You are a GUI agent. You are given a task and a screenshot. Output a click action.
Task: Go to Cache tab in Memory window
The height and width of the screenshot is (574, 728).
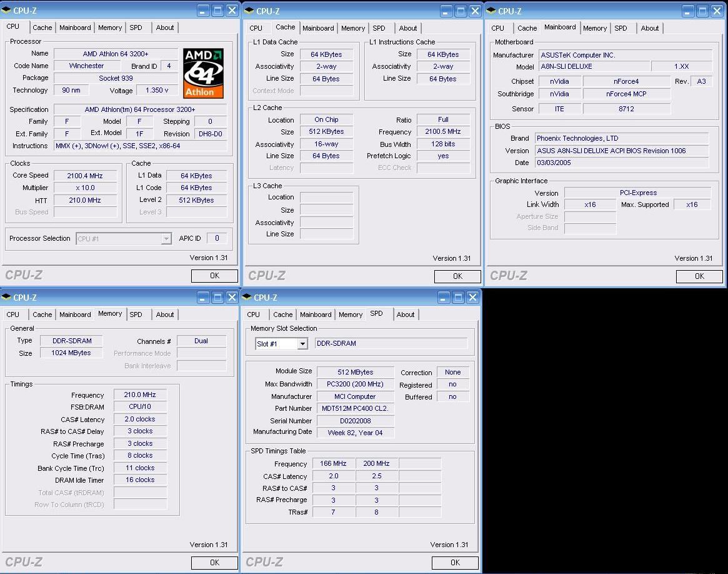(x=42, y=315)
